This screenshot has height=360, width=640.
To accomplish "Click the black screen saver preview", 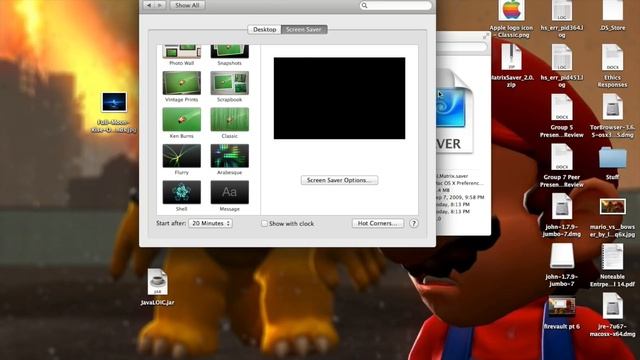I will [339, 98].
